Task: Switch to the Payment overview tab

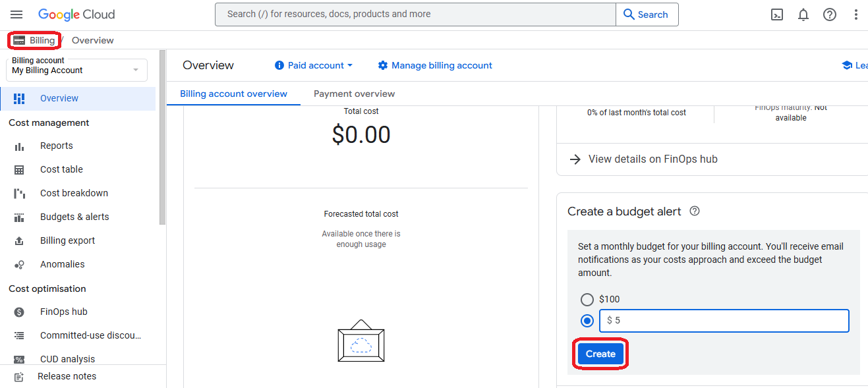Action: click(354, 94)
